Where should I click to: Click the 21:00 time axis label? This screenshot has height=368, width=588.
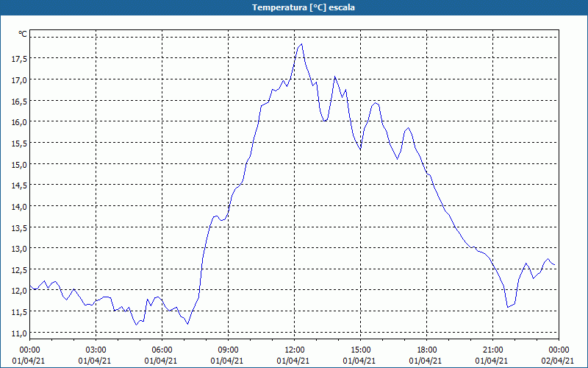492,350
